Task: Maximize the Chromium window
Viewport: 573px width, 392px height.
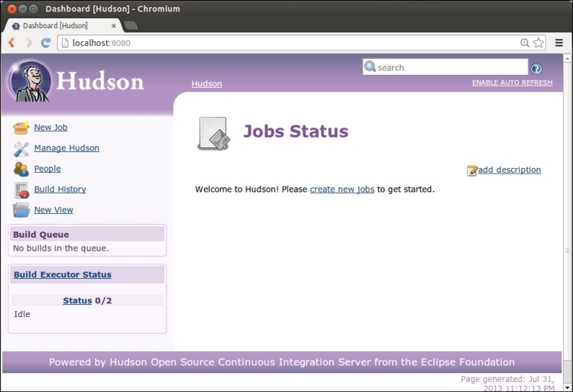Action: [x=33, y=8]
